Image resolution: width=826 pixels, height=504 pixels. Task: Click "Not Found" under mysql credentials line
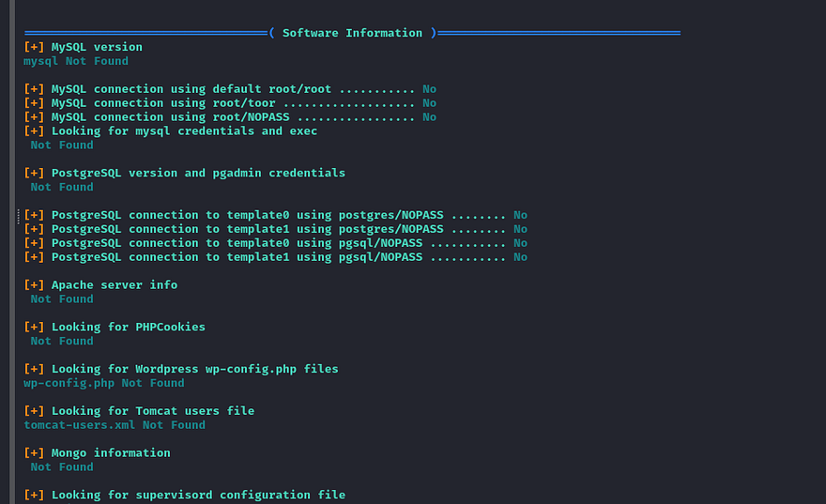(x=62, y=145)
